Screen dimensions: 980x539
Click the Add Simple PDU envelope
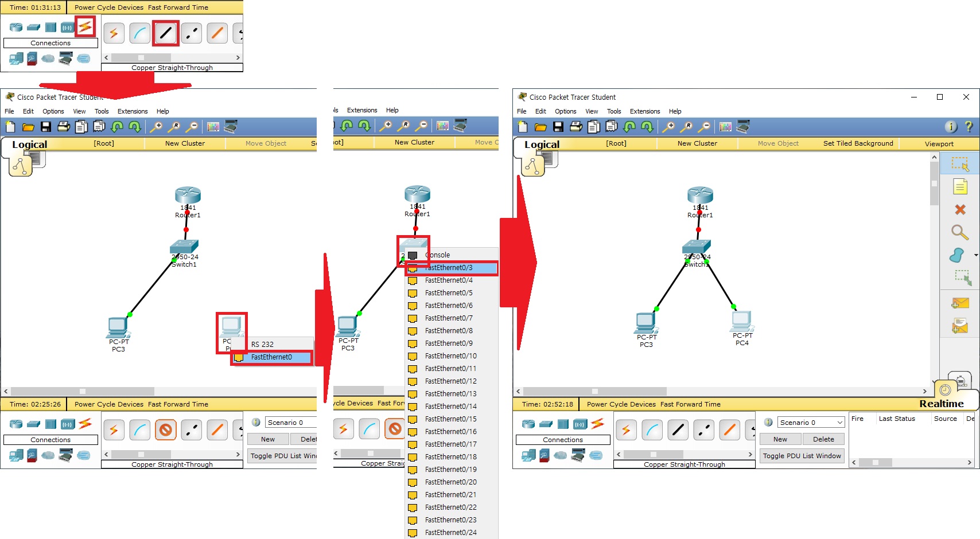pyautogui.click(x=960, y=303)
